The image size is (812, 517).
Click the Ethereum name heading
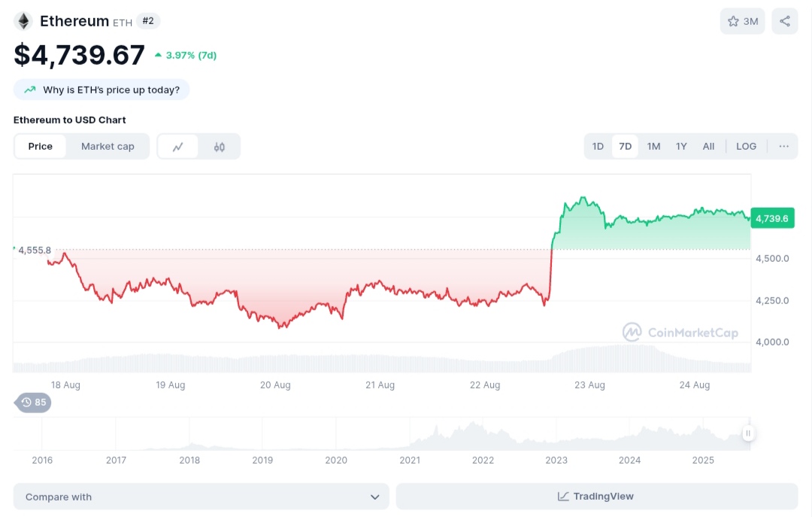[74, 21]
